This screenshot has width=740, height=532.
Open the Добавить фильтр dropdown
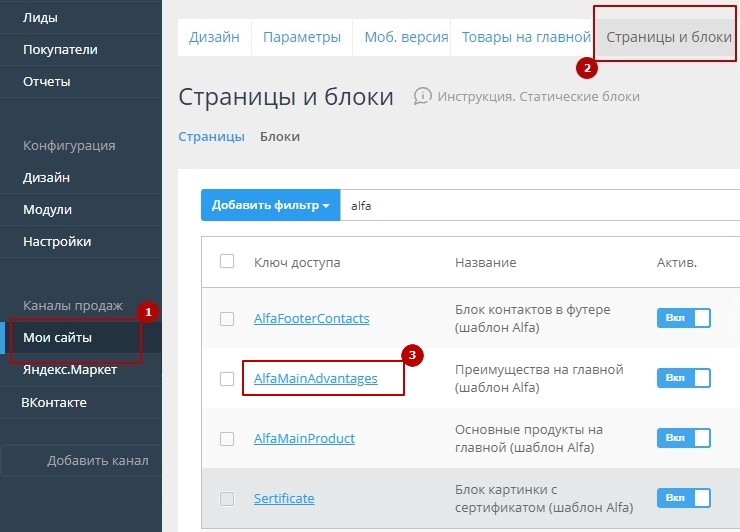point(270,205)
